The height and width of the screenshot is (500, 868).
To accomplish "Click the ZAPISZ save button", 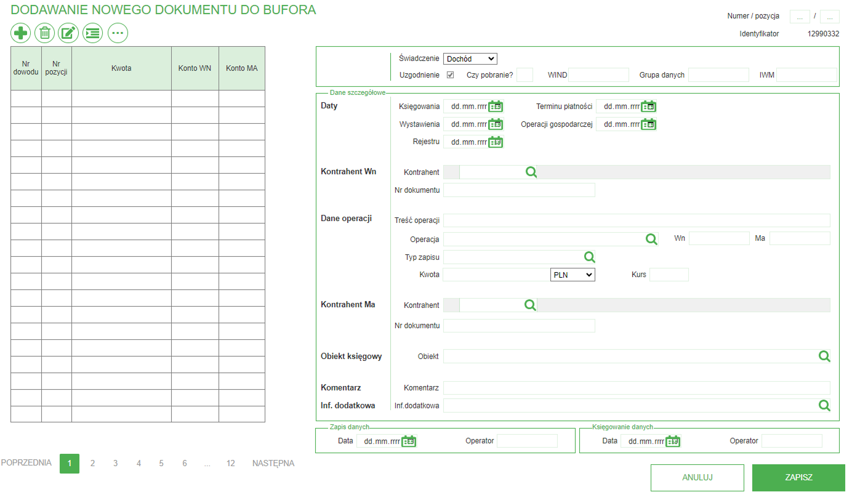I will coord(798,478).
